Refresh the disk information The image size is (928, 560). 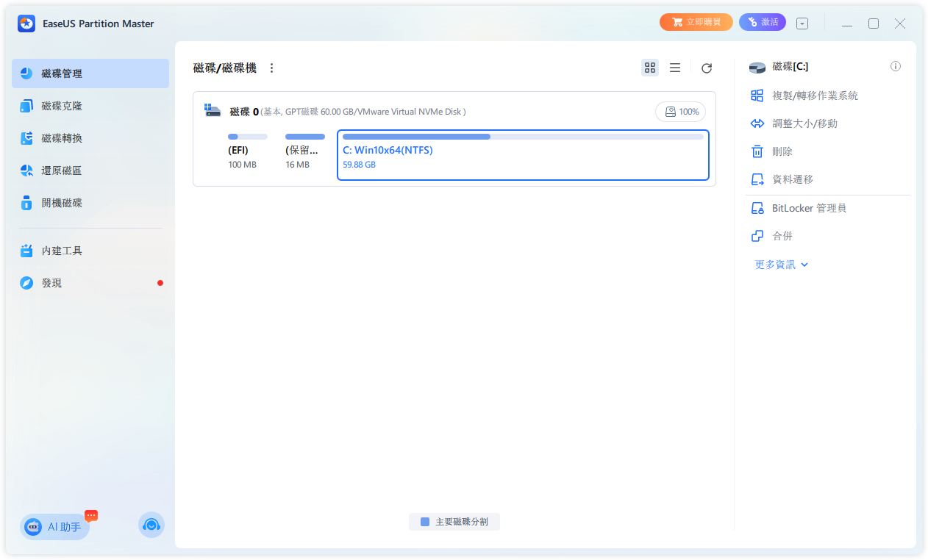(x=706, y=68)
